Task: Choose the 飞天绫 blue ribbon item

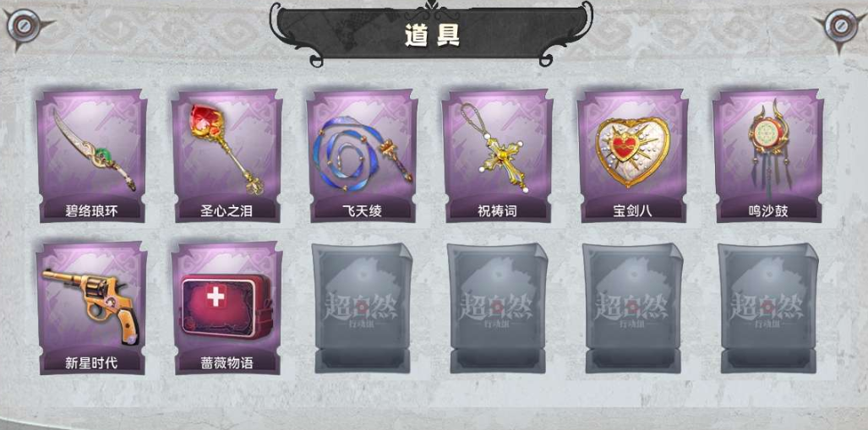Action: pyautogui.click(x=363, y=155)
